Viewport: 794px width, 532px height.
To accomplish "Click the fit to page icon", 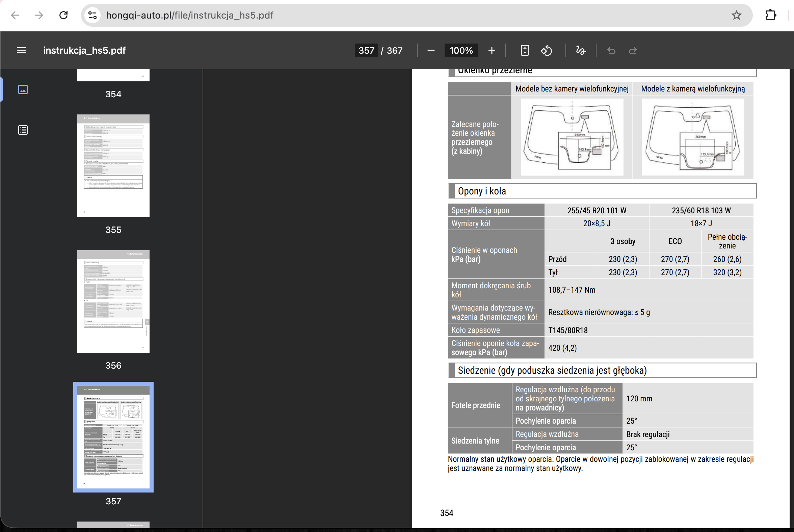I will 525,51.
